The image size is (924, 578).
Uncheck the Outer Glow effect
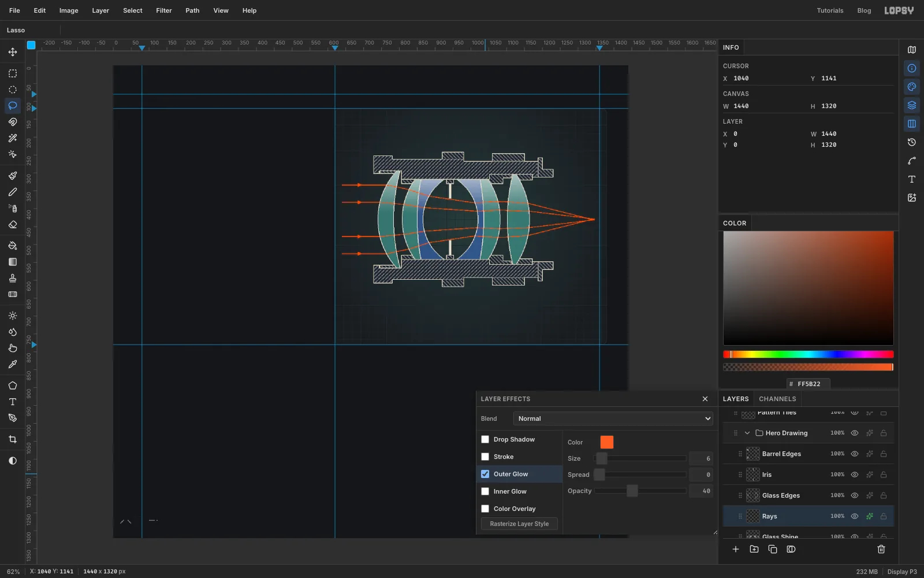[485, 474]
